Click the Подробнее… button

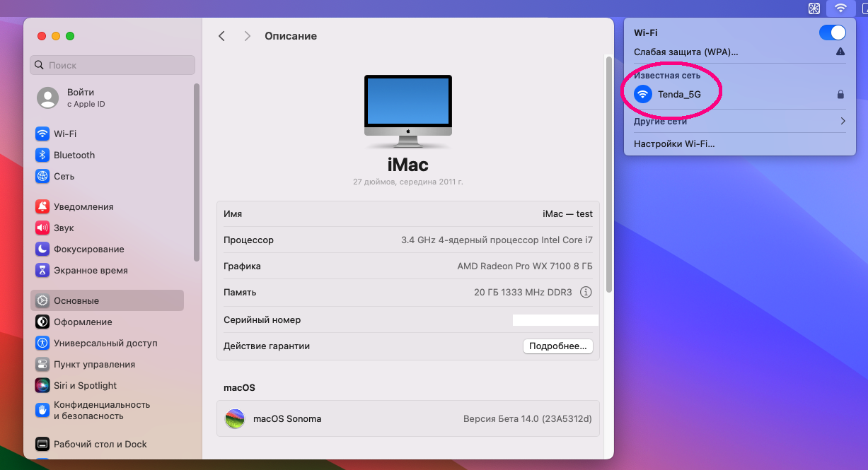coord(557,346)
